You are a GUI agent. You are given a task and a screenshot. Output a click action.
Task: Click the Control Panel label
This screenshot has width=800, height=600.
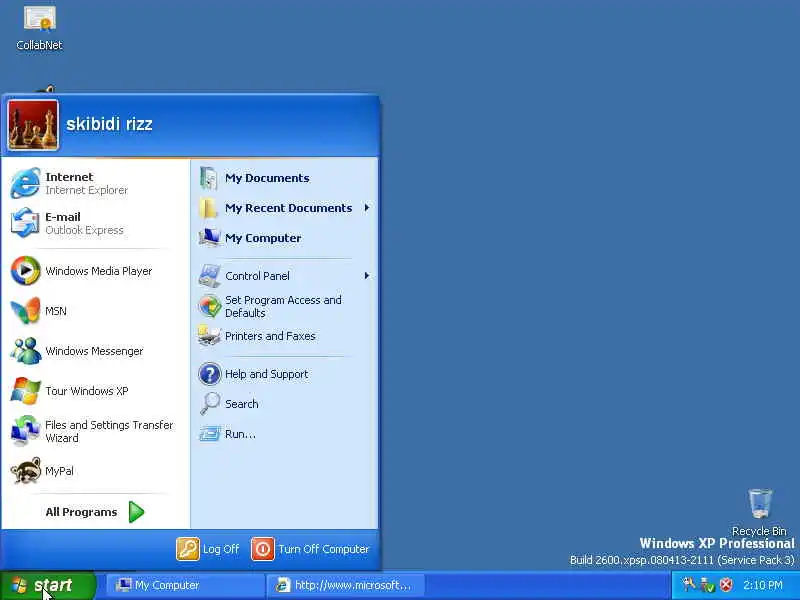pyautogui.click(x=257, y=276)
